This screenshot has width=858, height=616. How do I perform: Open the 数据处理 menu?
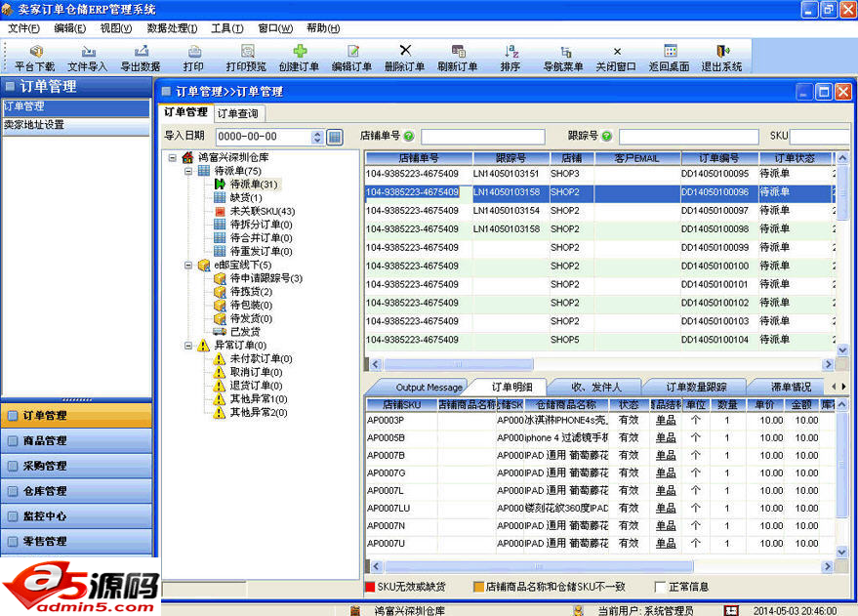click(172, 28)
